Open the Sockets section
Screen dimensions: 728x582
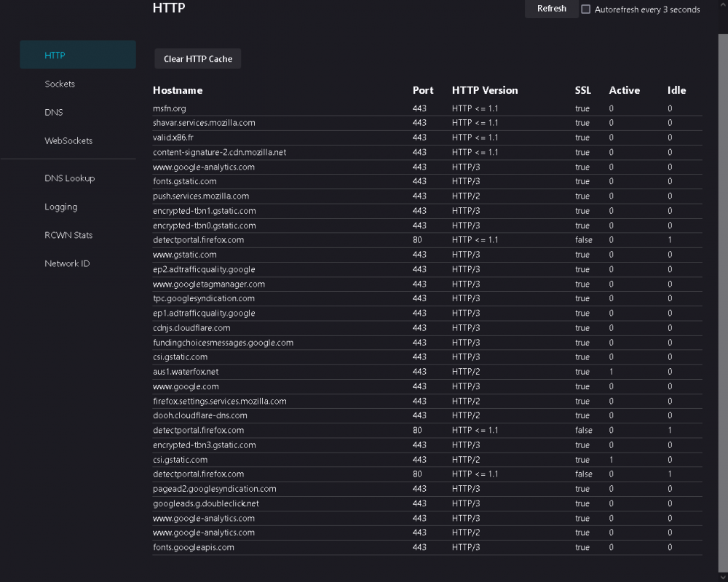coord(60,84)
